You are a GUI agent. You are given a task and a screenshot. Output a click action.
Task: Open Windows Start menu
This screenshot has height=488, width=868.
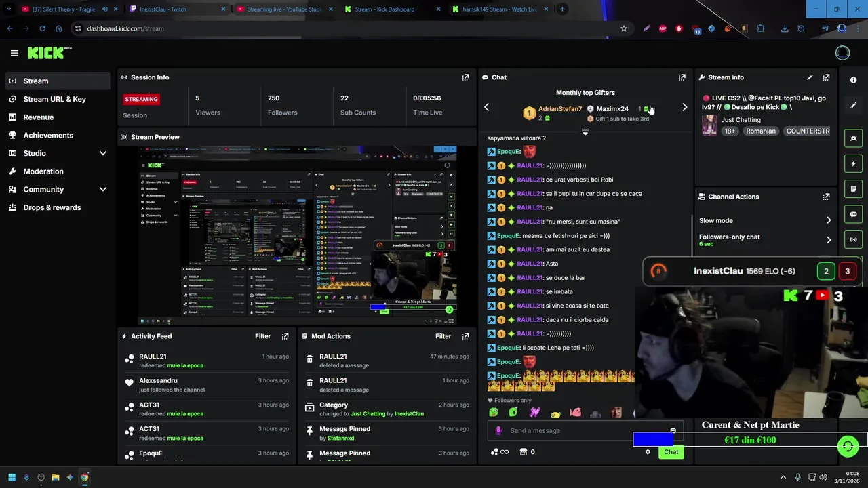12,477
